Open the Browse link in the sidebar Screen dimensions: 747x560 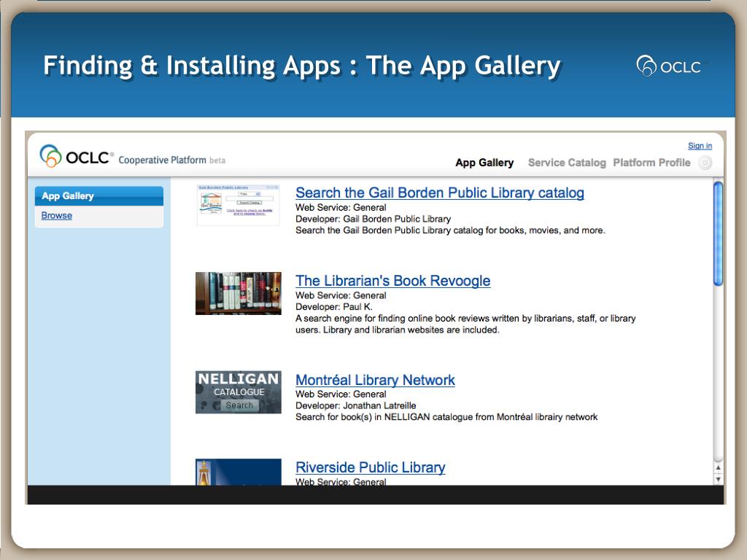(x=57, y=216)
